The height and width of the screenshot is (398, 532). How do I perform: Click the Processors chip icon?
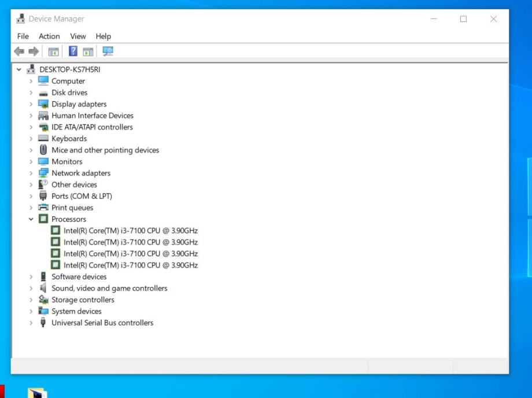(43, 219)
